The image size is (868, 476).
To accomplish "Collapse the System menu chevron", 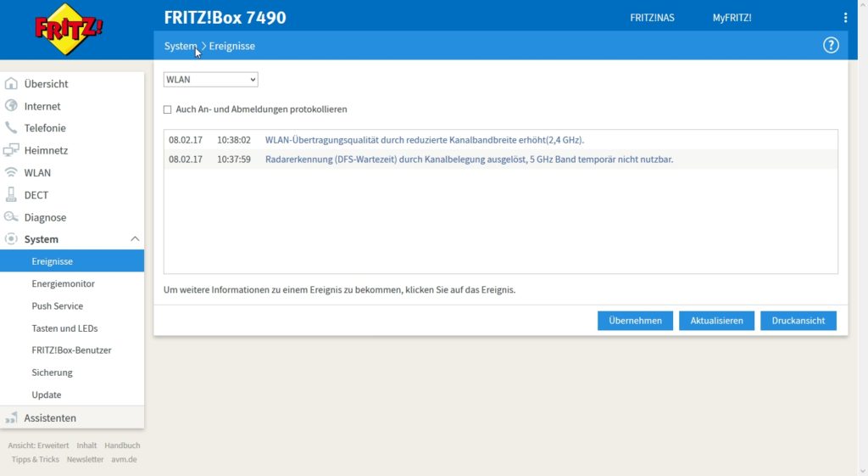I will coord(135,239).
